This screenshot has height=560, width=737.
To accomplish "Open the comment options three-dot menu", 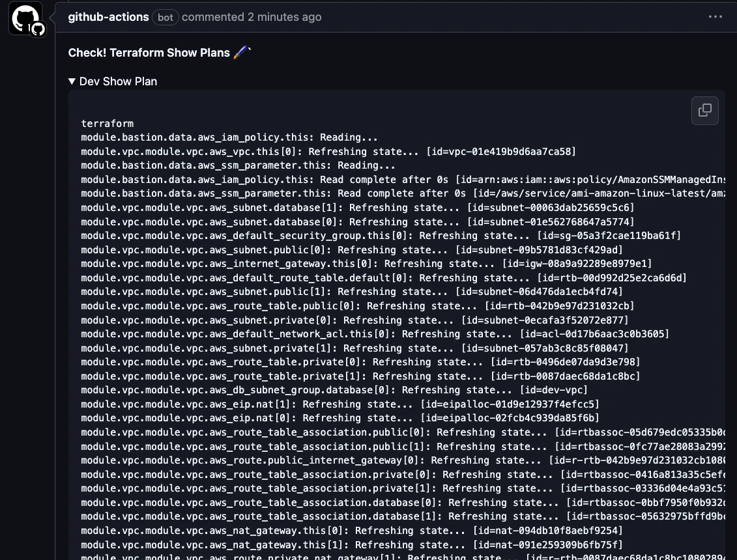I will point(715,17).
